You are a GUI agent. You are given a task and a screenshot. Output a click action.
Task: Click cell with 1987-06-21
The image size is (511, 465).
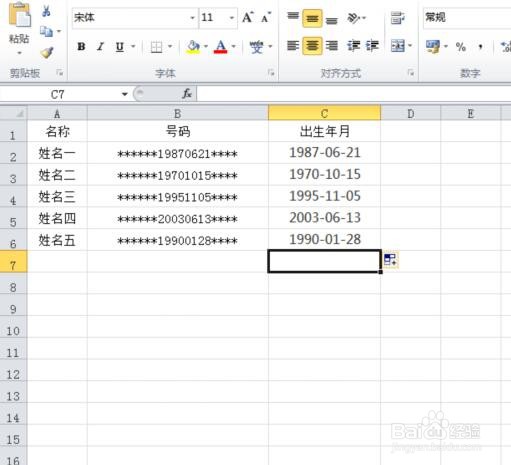coord(324,153)
